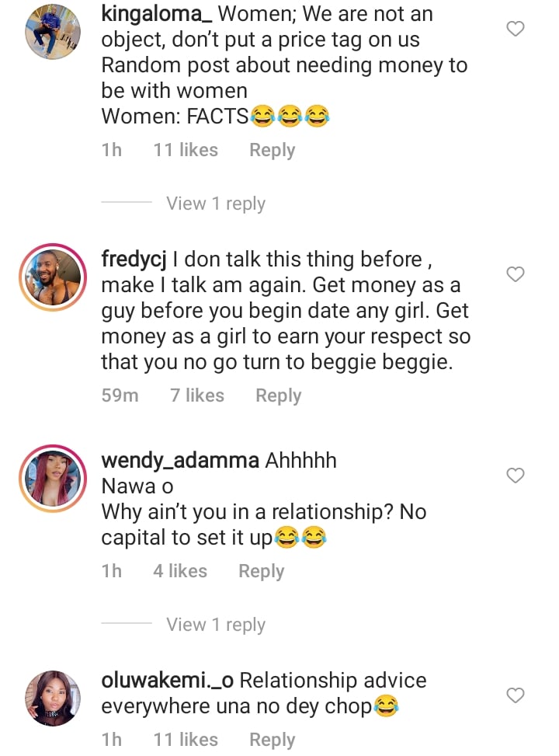Expand the reply under kingaloma_'s comment
Viewport: 559px width, 756px height.
click(x=215, y=204)
